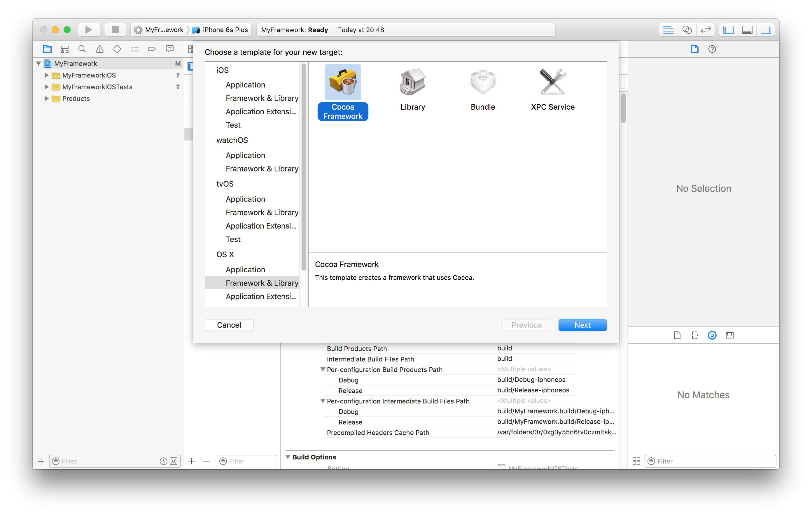Choose iOS Application category

[246, 85]
